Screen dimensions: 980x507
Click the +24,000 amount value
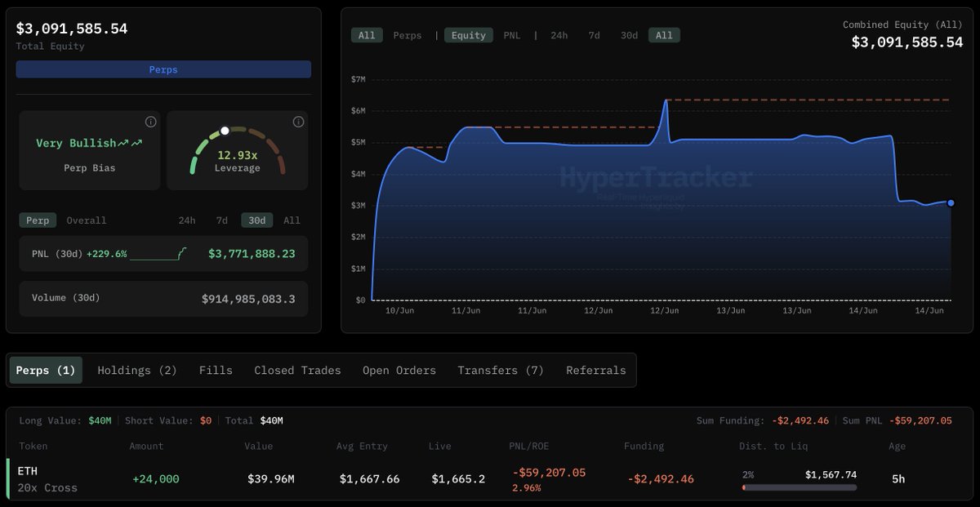pyautogui.click(x=155, y=479)
